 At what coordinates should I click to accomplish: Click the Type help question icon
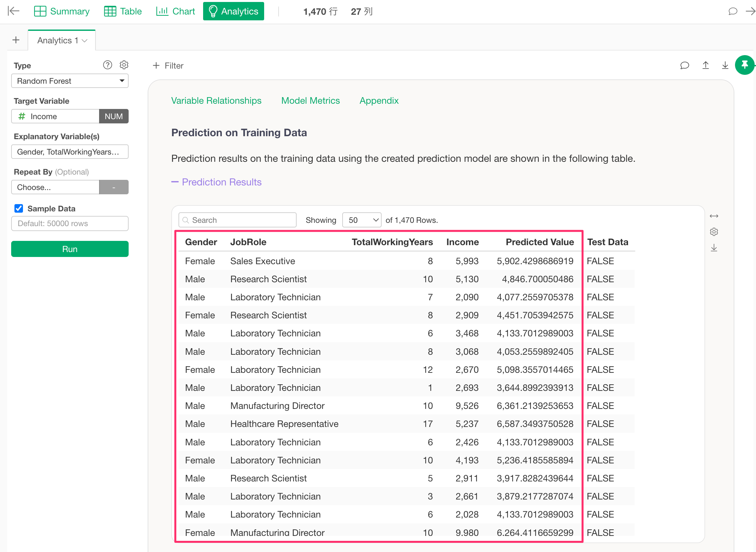[x=107, y=65]
